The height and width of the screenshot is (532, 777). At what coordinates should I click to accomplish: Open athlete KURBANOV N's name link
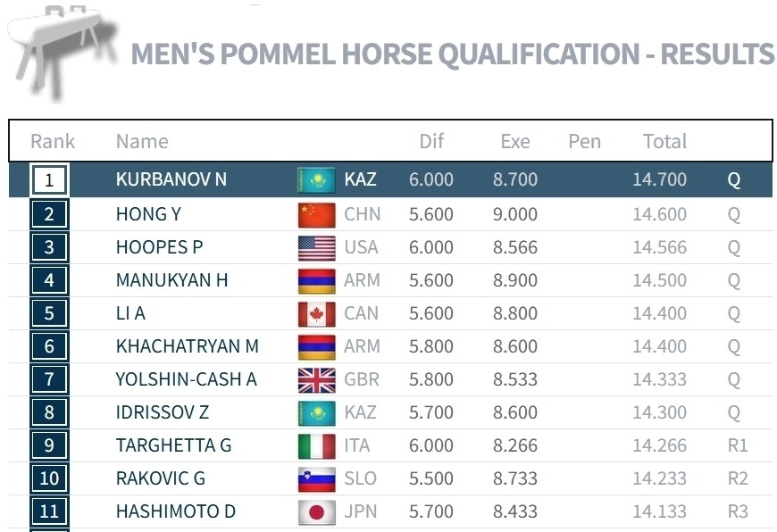click(x=171, y=179)
